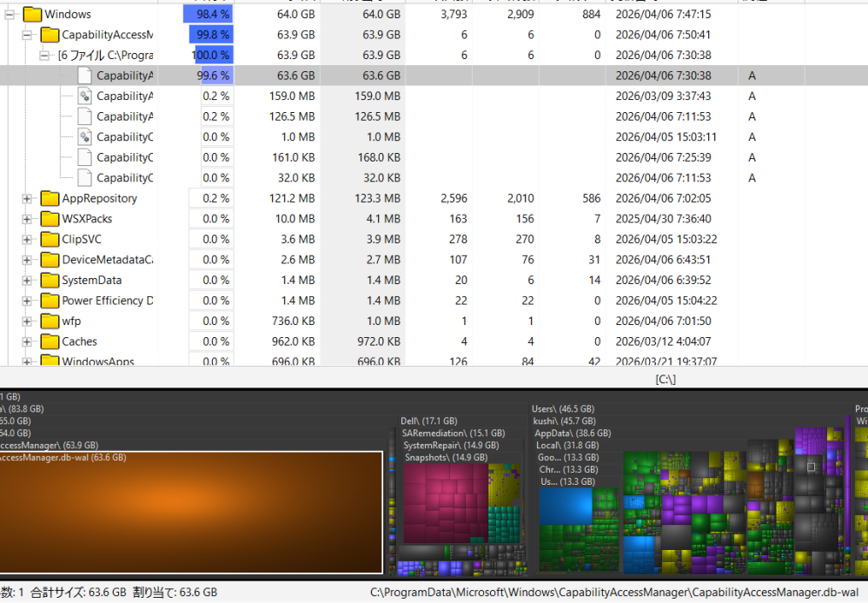The width and height of the screenshot is (868, 603).
Task: Click the WindowsApps folder icon
Action: pos(49,361)
